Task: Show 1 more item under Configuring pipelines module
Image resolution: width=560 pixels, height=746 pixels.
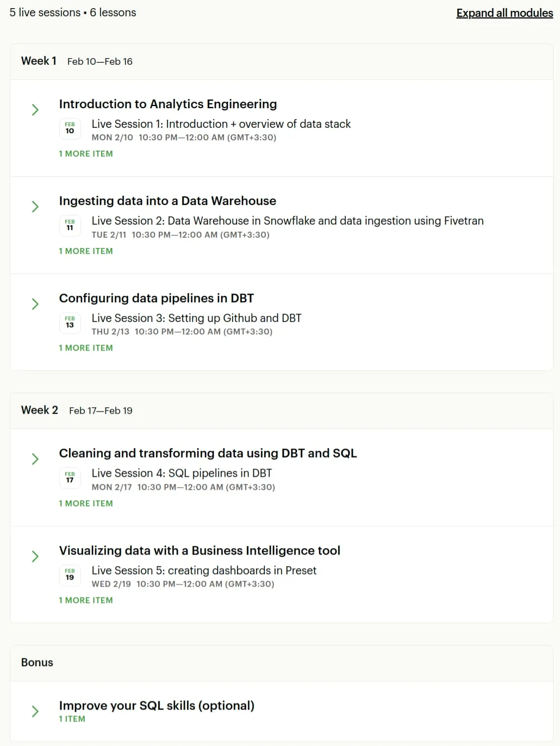Action: click(86, 348)
